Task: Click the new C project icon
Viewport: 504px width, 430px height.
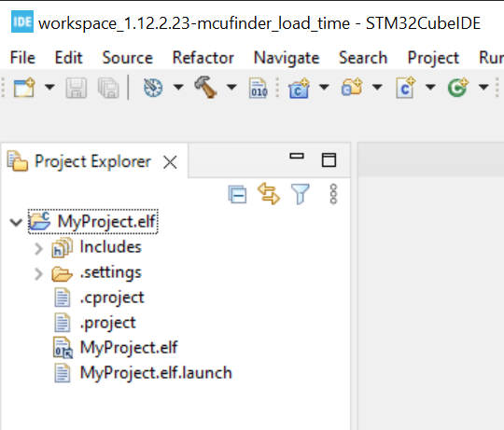Action: (x=299, y=88)
